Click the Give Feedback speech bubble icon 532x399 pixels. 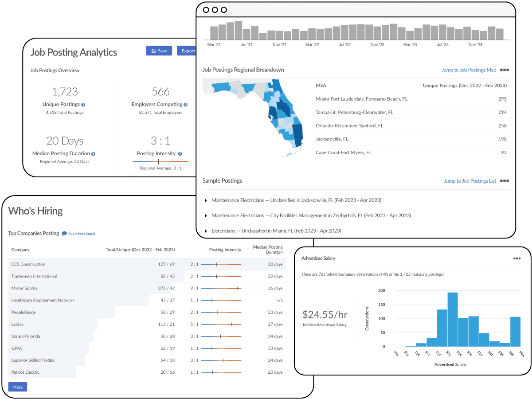[64, 234]
